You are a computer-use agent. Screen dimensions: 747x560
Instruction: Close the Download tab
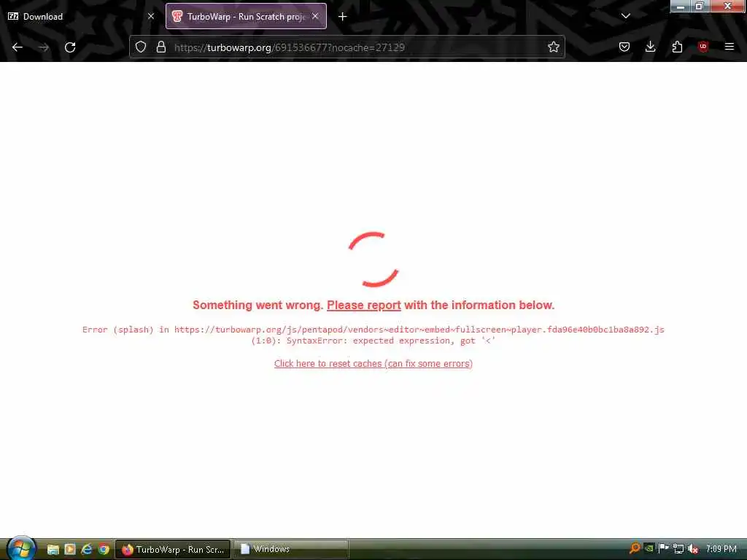pos(151,16)
